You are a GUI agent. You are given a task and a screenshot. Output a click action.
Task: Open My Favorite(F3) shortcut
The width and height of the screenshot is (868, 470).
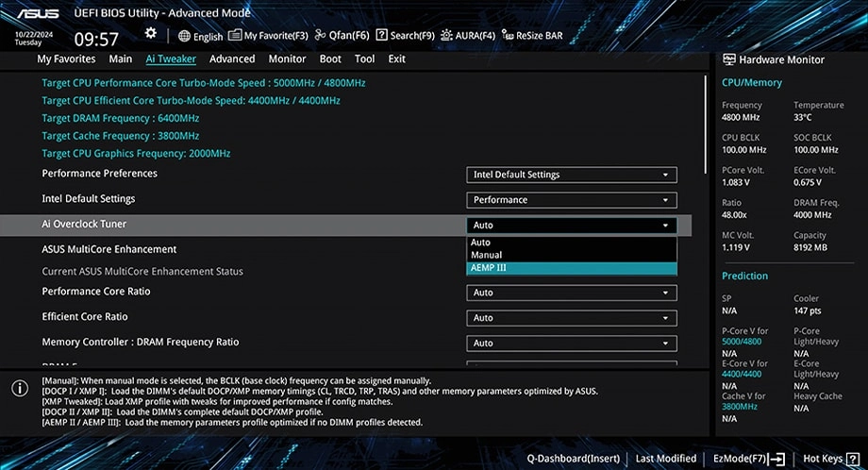click(x=268, y=36)
